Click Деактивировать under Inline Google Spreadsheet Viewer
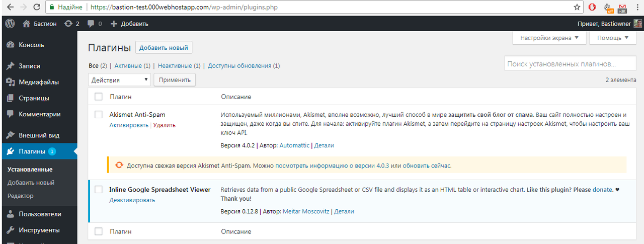Viewport: 644px width, 244px height. click(x=132, y=200)
